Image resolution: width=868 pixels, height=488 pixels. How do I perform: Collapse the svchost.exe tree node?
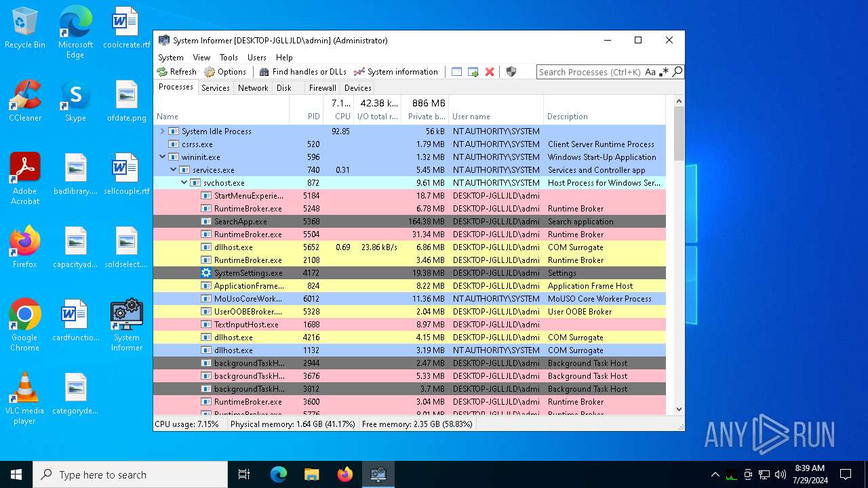pos(184,183)
